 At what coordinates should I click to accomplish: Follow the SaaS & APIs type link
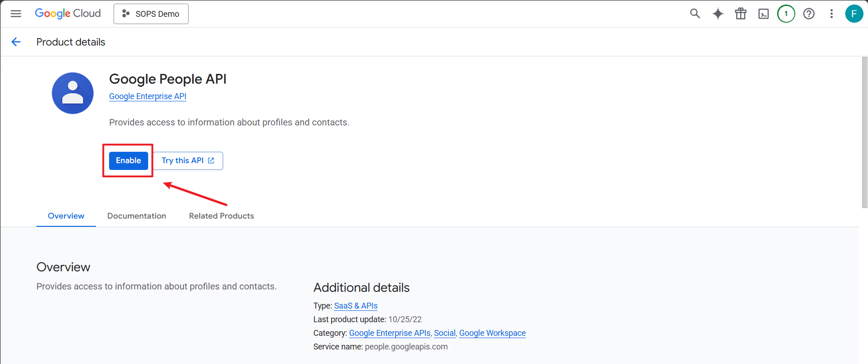tap(356, 306)
